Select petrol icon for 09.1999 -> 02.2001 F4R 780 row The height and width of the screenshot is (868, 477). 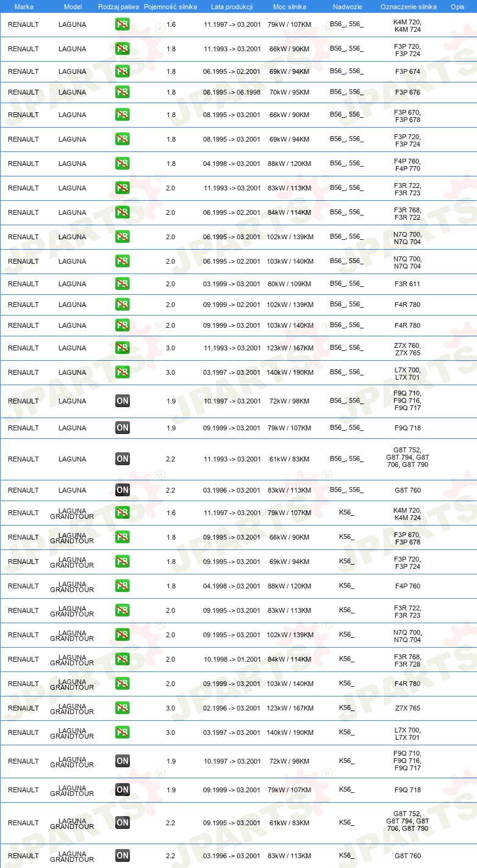point(123,305)
